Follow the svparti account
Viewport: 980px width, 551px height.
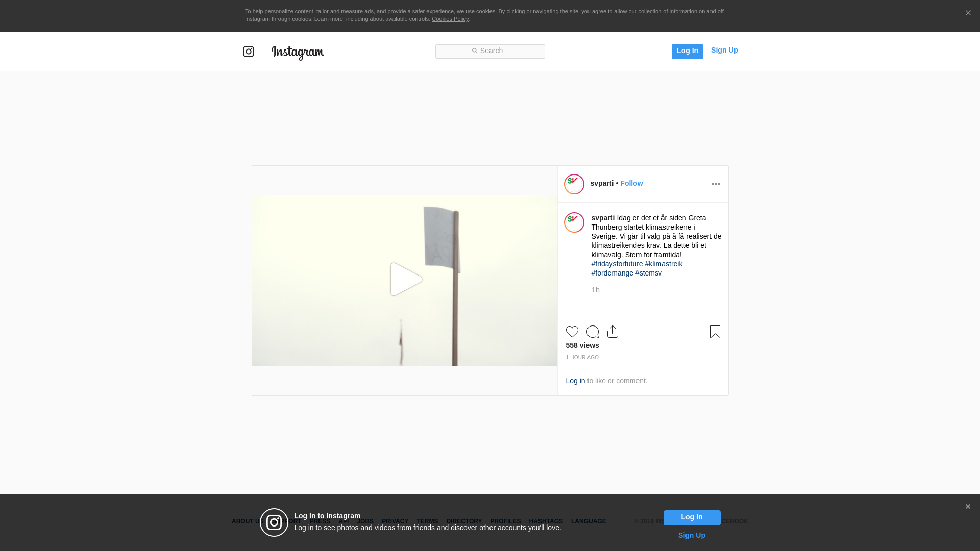(631, 183)
